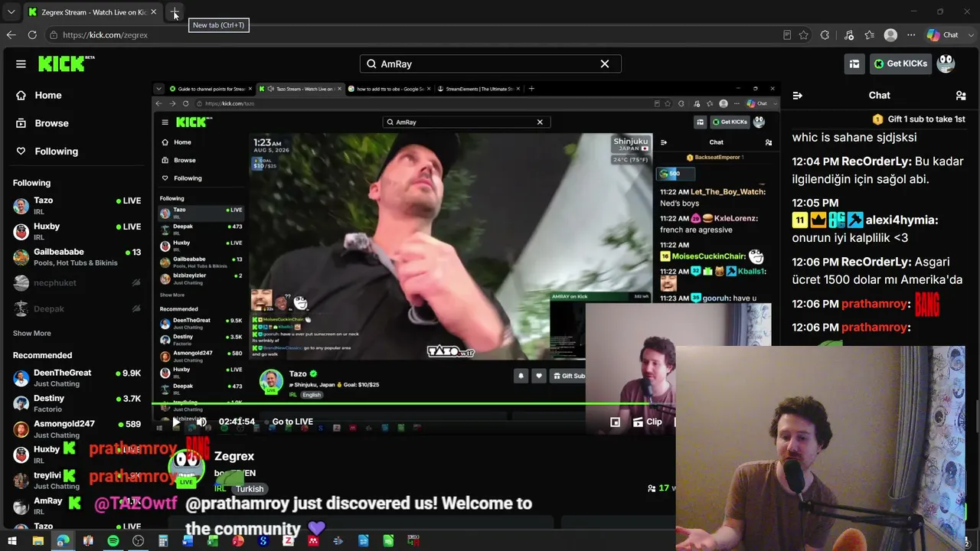The height and width of the screenshot is (551, 980).
Task: Open DeenTheGreat recommended channel
Action: click(x=77, y=378)
